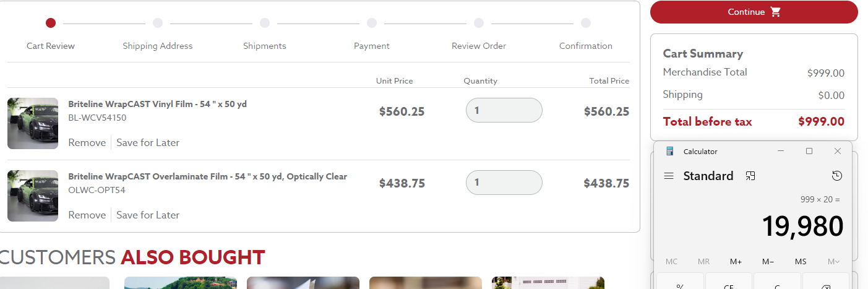Open the Overlaminate Film product thumbnail
The width and height of the screenshot is (868, 289).
pyautogui.click(x=33, y=196)
